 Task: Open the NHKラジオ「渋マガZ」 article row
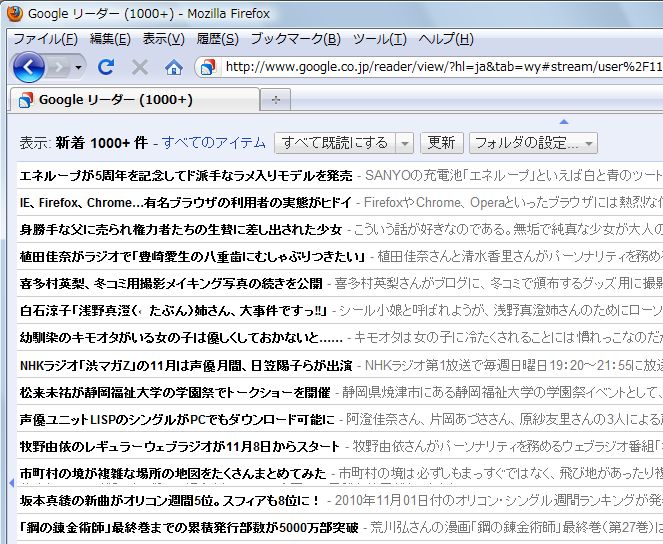[x=340, y=365]
